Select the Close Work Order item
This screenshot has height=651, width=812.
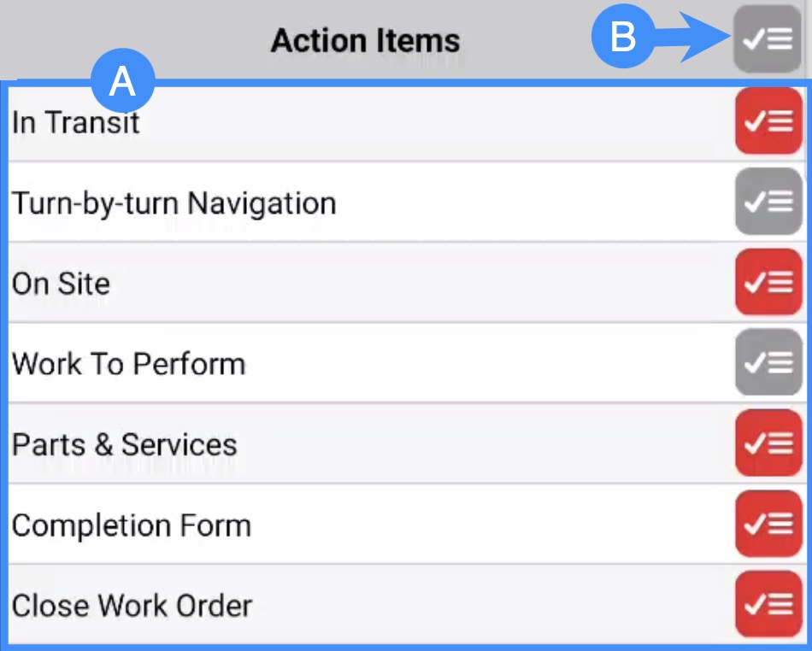coord(132,606)
